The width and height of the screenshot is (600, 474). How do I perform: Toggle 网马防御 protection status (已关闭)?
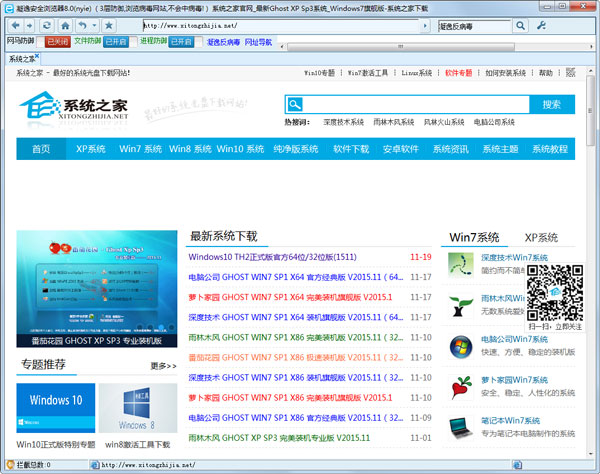click(58, 42)
